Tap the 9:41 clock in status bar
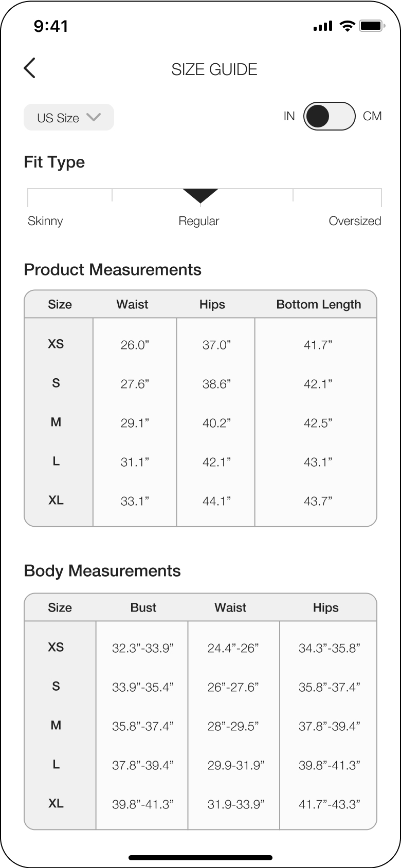The image size is (401, 868). click(51, 26)
